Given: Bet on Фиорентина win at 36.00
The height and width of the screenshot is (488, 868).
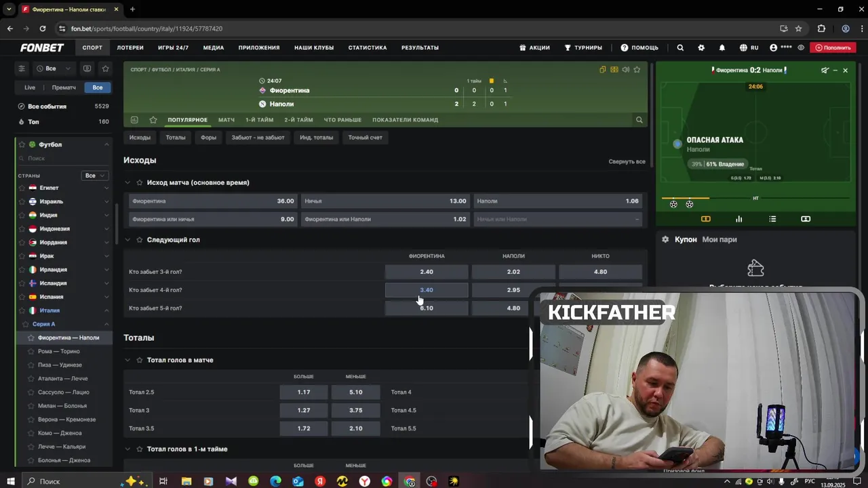Looking at the screenshot, I should [214, 201].
